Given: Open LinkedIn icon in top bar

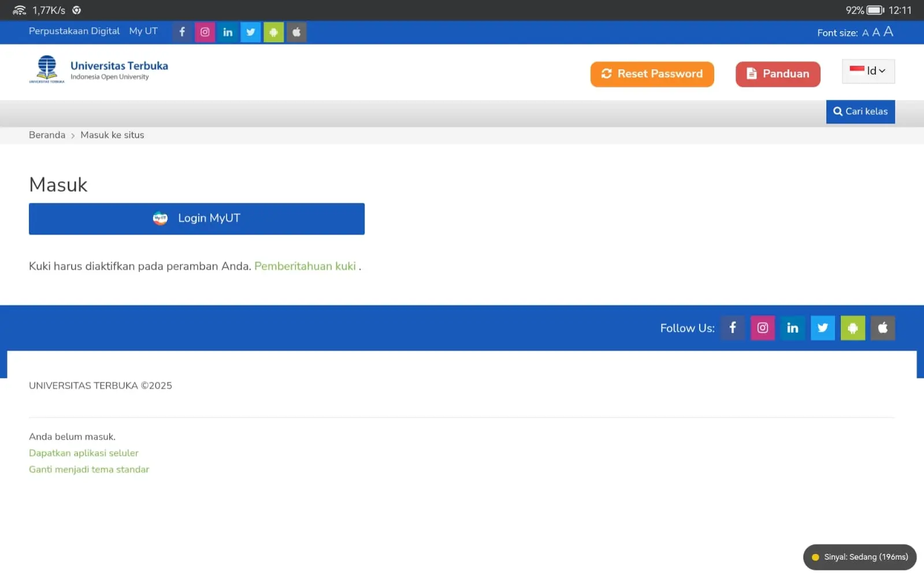Looking at the screenshot, I should coord(228,32).
